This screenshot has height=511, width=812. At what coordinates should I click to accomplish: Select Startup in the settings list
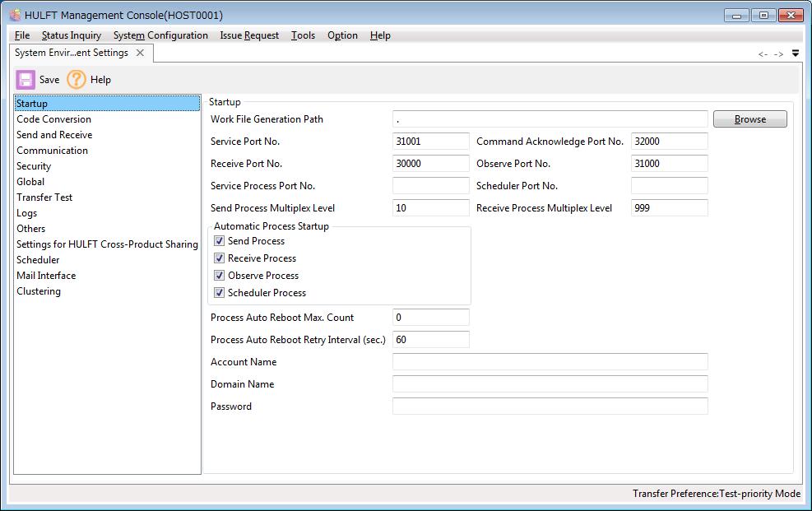107,103
